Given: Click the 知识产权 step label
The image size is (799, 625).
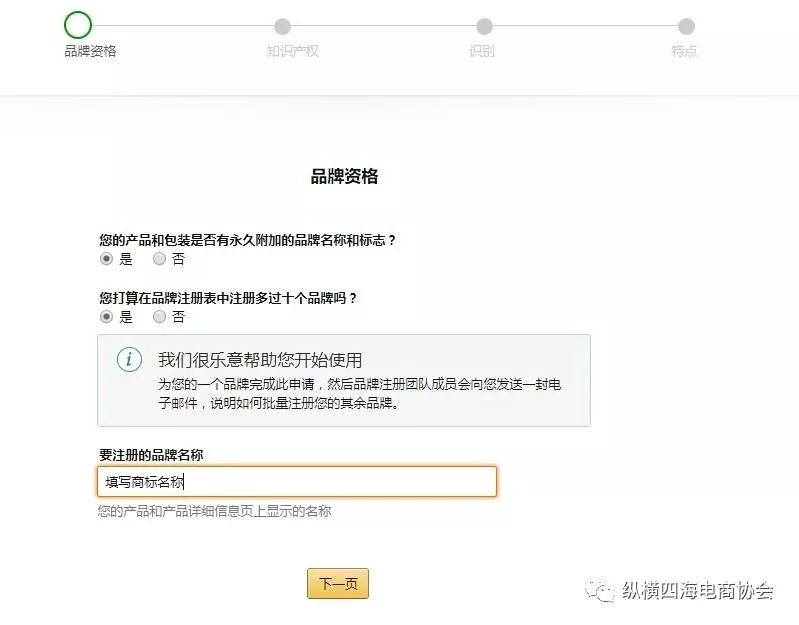Looking at the screenshot, I should coord(292,51).
